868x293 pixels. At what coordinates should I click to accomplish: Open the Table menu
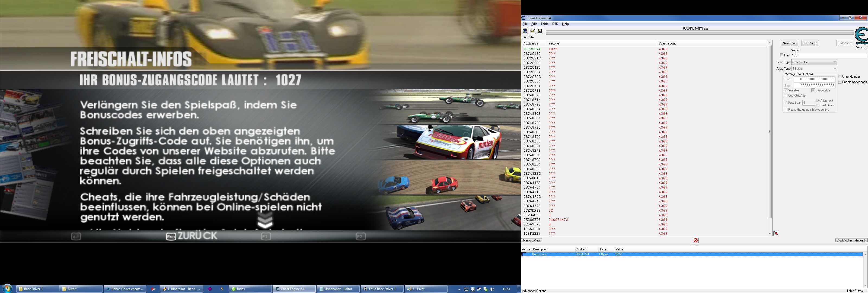(x=544, y=24)
